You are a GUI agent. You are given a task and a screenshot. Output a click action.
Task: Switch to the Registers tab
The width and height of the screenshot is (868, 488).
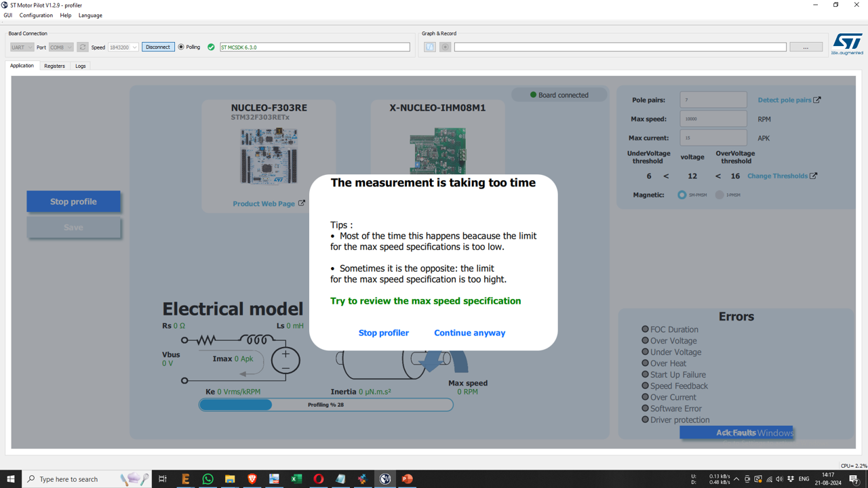(54, 66)
